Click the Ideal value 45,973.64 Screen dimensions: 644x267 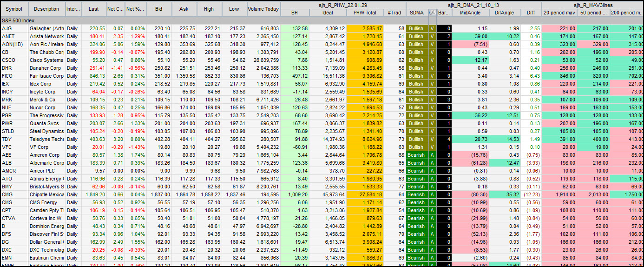click(x=328, y=194)
